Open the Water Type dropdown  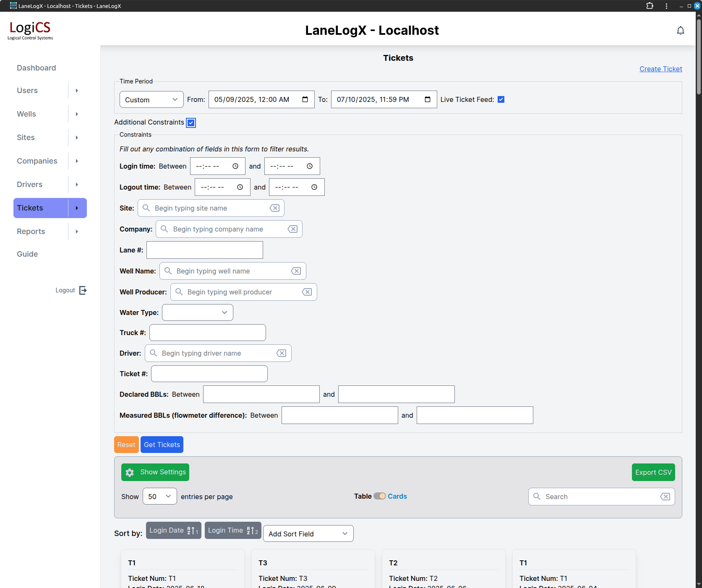[x=197, y=312]
